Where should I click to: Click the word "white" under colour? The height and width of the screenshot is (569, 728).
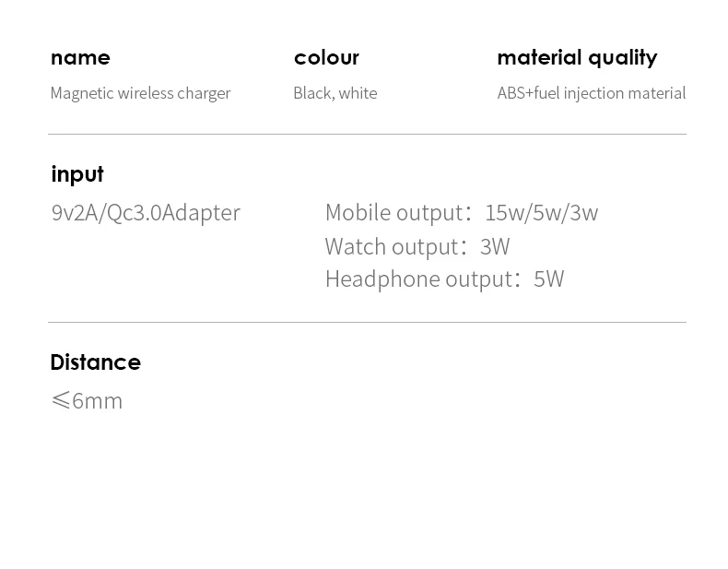point(358,93)
